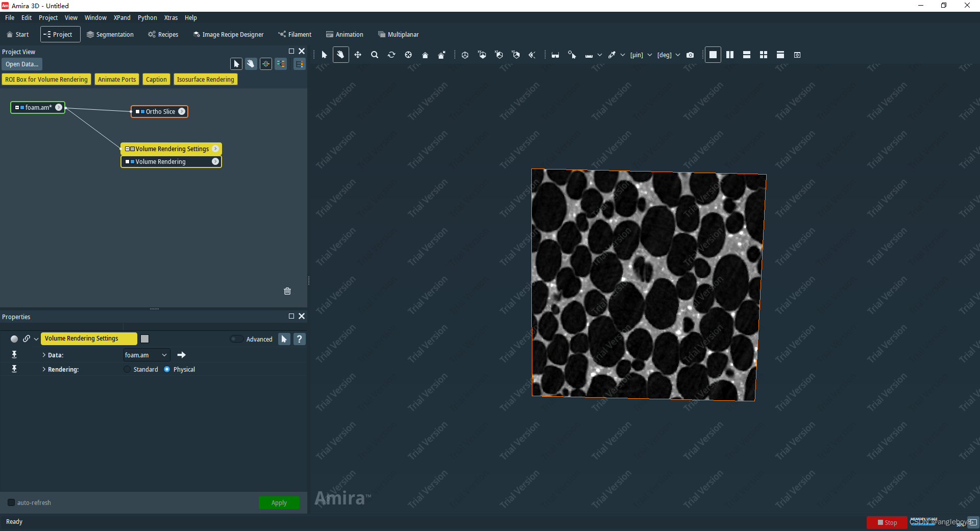
Task: Enable the auto-refresh checkbox
Action: click(x=11, y=502)
